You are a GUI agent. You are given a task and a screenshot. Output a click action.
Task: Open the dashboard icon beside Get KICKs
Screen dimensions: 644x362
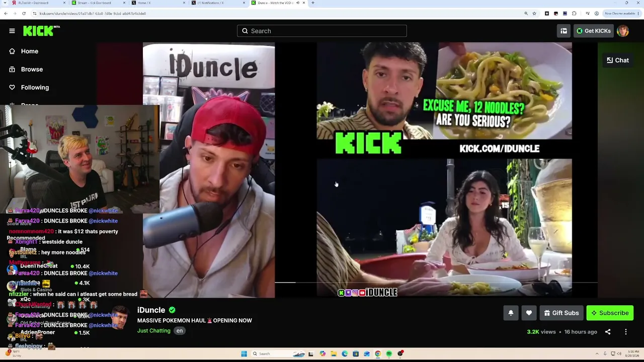pyautogui.click(x=563, y=31)
